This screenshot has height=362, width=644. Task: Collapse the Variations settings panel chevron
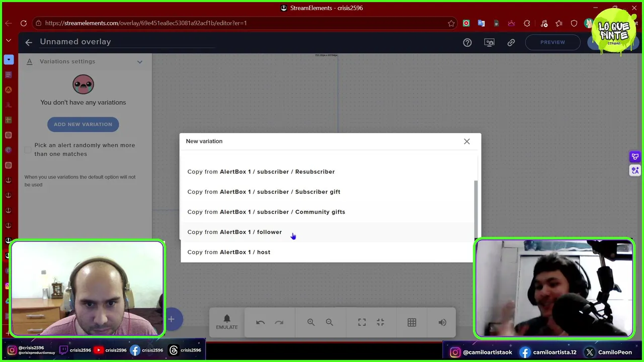(x=140, y=62)
